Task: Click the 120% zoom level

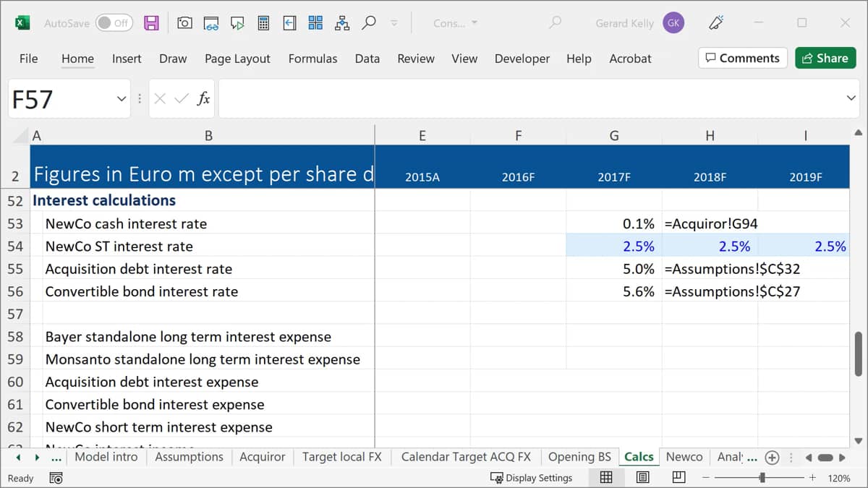Action: 838,478
